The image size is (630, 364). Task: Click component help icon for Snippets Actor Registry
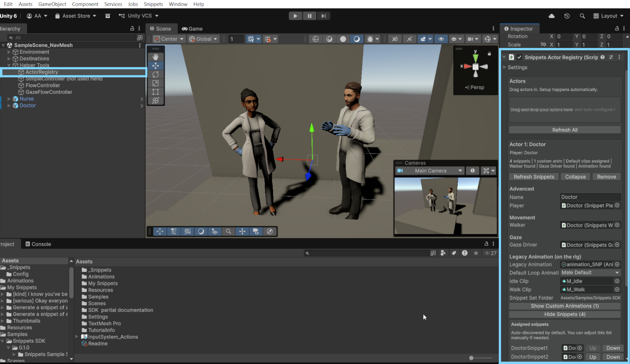click(603, 57)
